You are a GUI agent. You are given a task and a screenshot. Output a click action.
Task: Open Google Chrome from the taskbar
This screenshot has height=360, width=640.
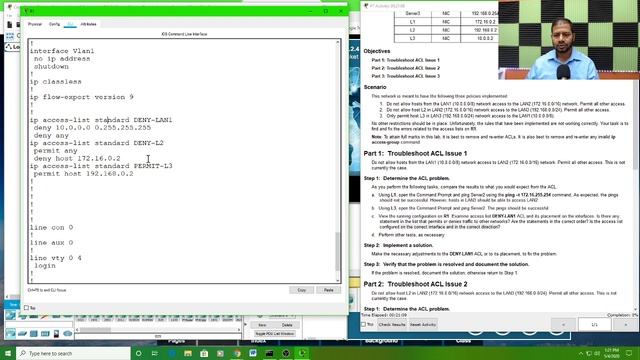coord(237,353)
